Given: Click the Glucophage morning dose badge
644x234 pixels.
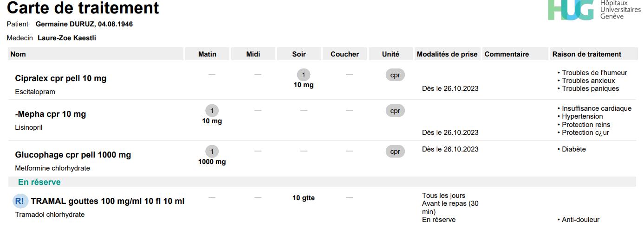Looking at the screenshot, I should tap(212, 152).
